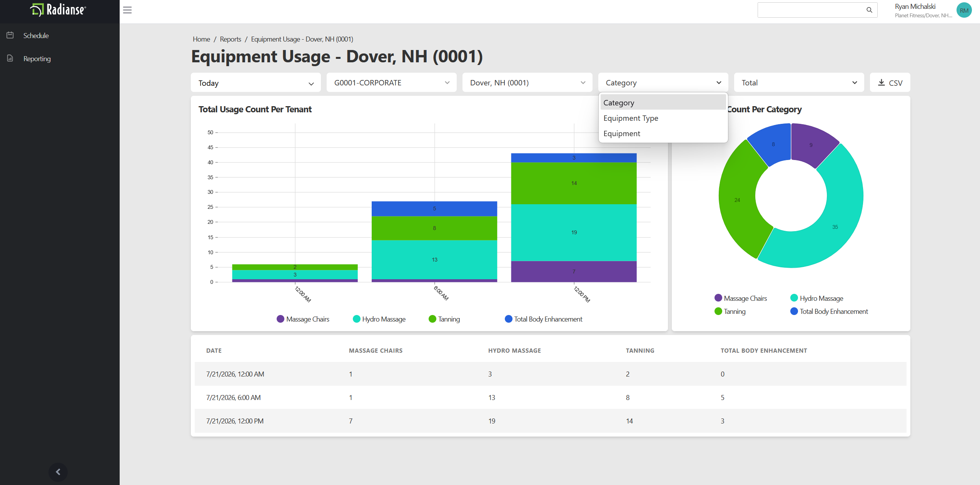Expand the Total dropdown
The image size is (980, 485).
click(x=799, y=83)
